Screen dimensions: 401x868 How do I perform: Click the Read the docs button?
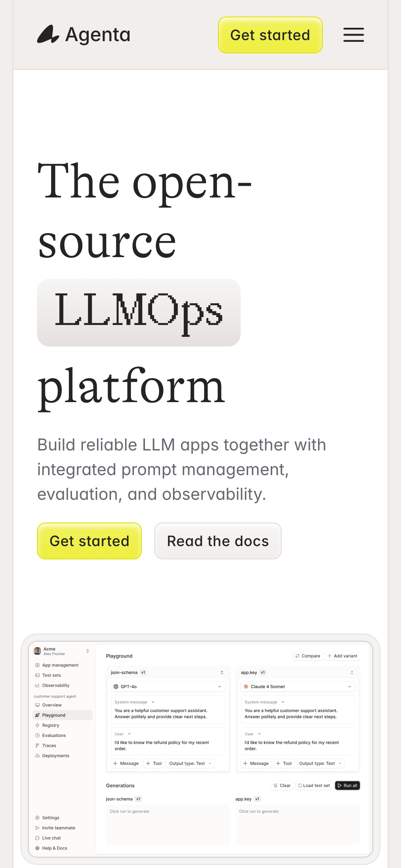point(218,541)
